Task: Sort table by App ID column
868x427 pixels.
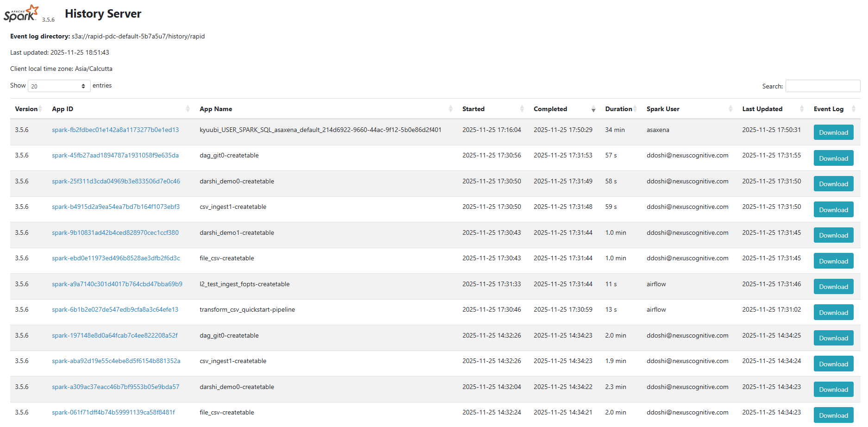Action: [120, 109]
